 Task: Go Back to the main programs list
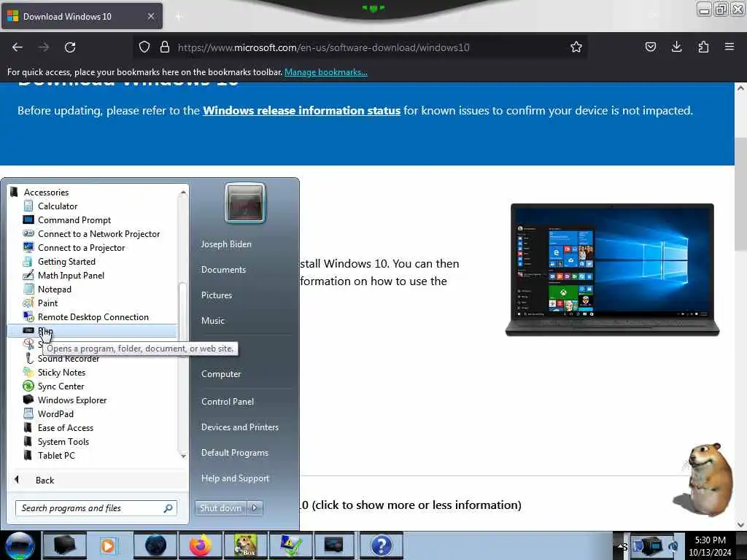click(44, 480)
